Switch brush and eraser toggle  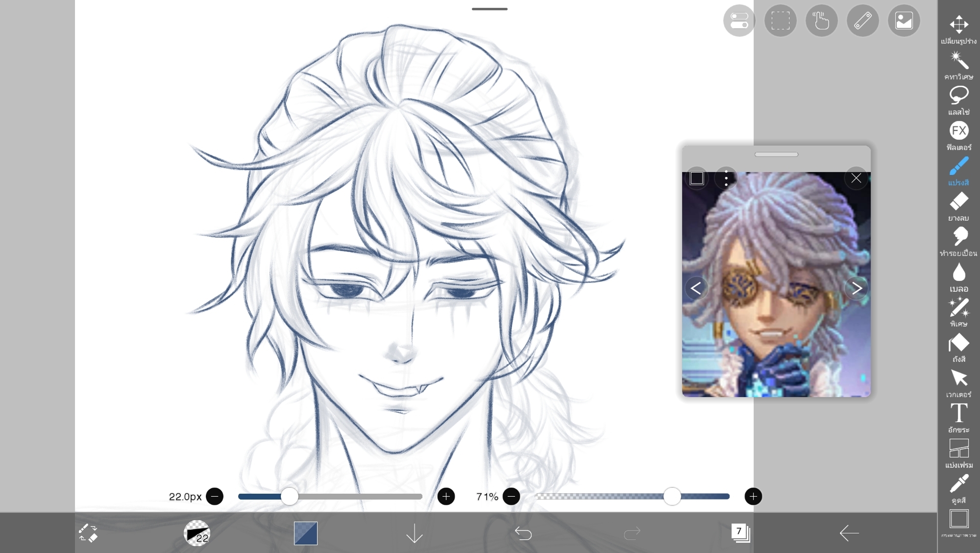coord(88,533)
